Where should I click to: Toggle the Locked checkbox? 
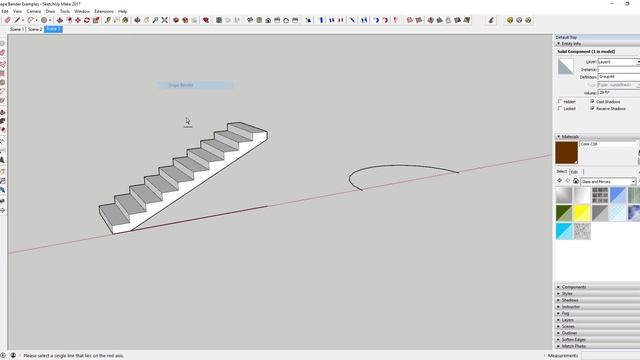click(x=560, y=109)
